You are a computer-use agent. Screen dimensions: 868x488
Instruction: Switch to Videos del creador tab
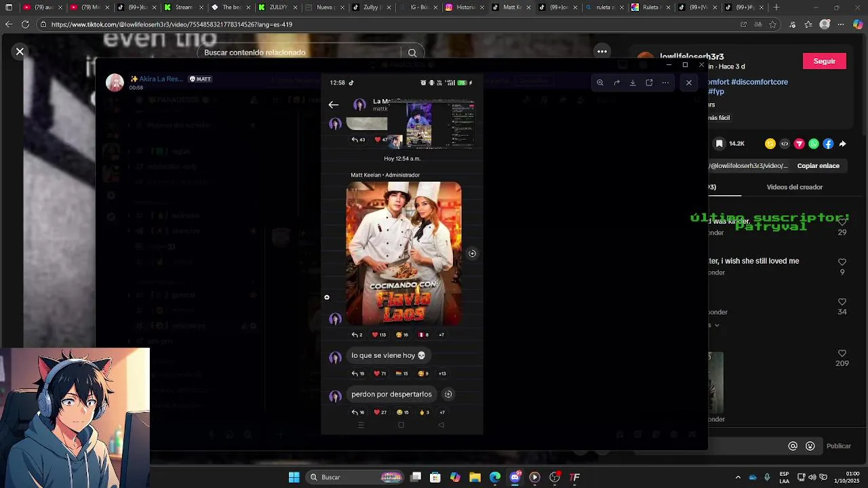(795, 187)
